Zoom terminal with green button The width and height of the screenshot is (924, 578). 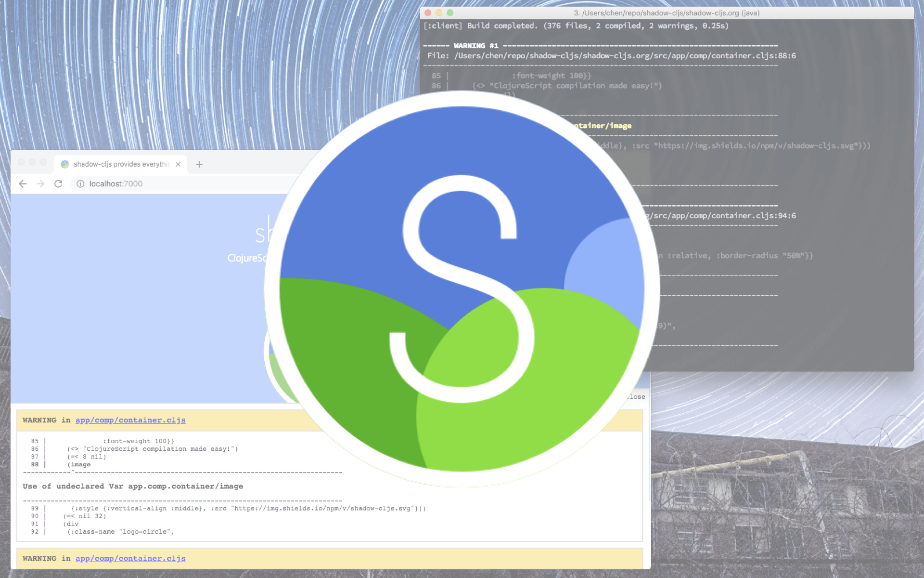click(450, 13)
